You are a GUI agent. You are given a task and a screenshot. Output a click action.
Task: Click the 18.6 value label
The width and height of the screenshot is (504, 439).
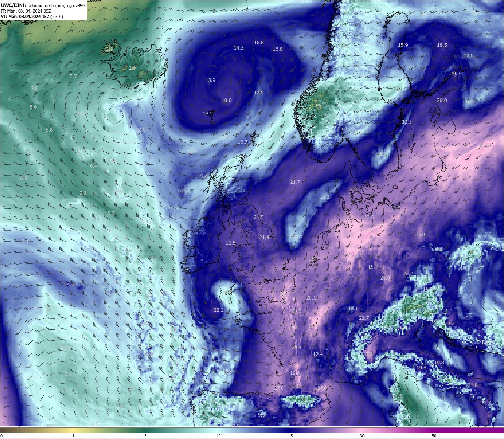point(226,100)
